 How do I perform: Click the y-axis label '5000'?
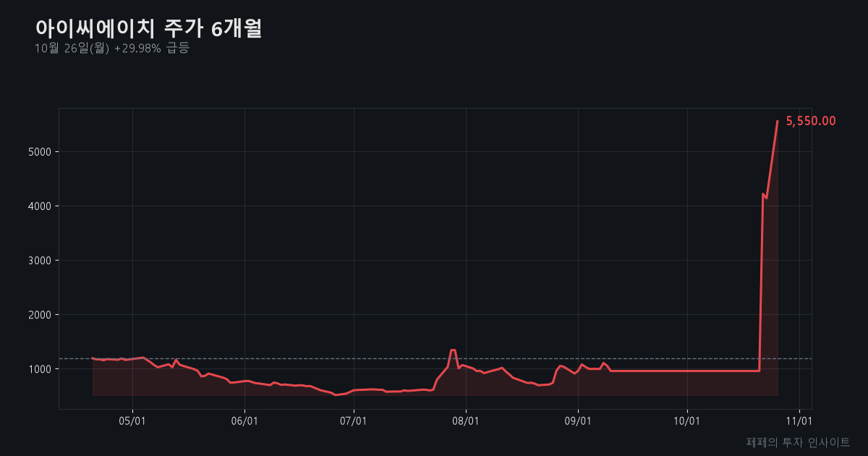click(x=41, y=152)
